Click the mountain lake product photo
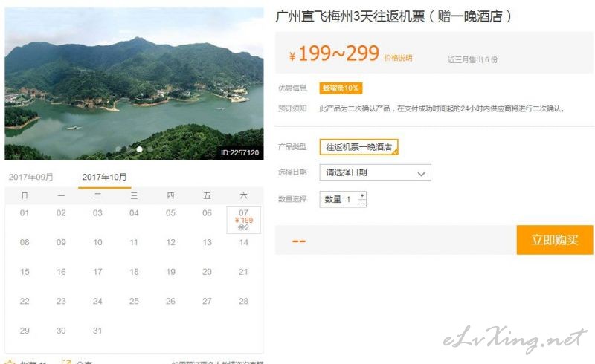This screenshot has height=364, width=595. [x=134, y=83]
